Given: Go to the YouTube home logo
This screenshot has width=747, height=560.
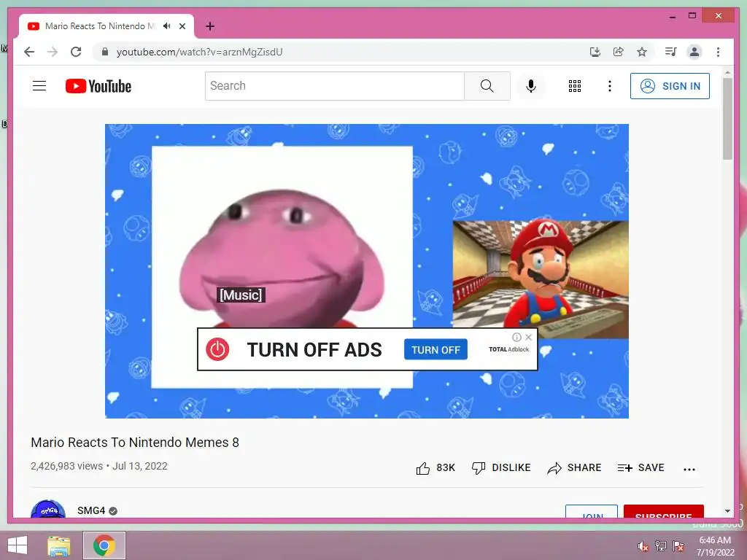Looking at the screenshot, I should pyautogui.click(x=98, y=86).
